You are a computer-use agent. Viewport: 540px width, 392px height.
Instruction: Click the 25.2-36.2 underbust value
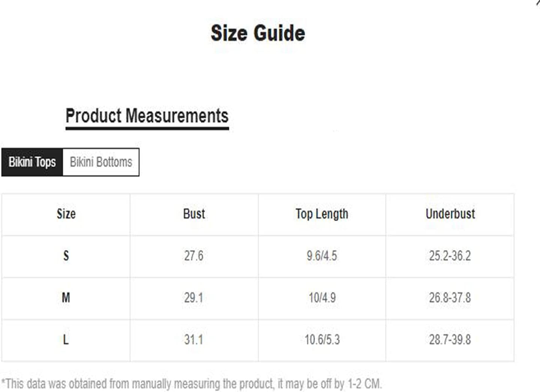tap(450, 256)
